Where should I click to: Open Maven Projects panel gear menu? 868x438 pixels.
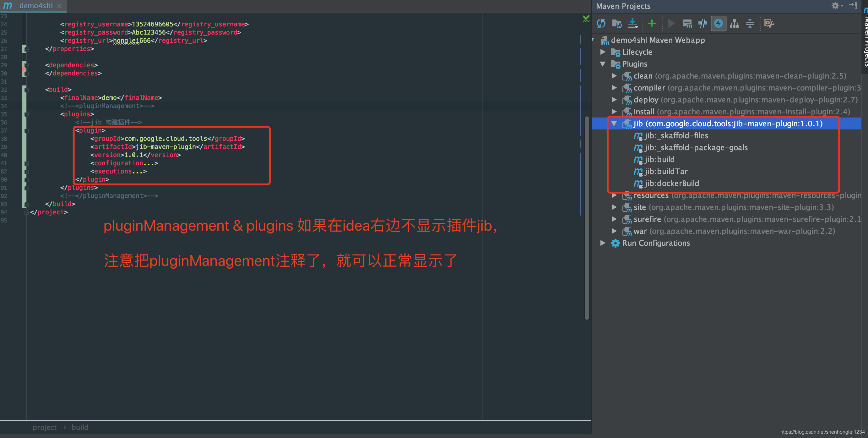point(837,6)
